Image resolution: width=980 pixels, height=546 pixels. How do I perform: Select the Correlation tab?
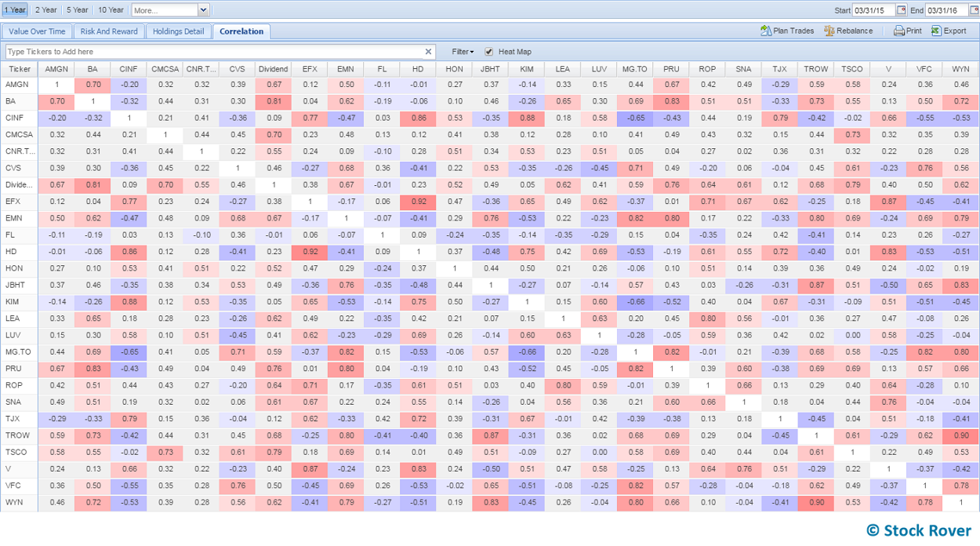(x=241, y=31)
